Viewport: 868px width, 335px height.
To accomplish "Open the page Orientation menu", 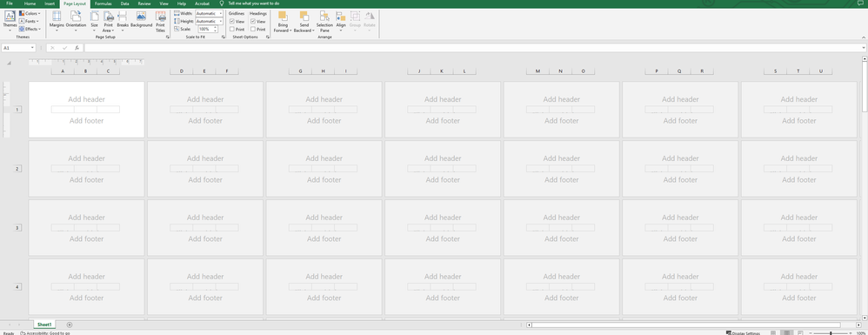I will (76, 21).
